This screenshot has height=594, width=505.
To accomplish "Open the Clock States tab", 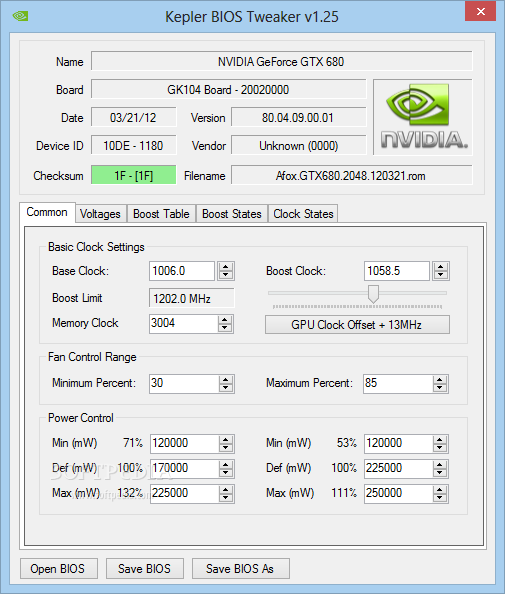I will (x=303, y=214).
